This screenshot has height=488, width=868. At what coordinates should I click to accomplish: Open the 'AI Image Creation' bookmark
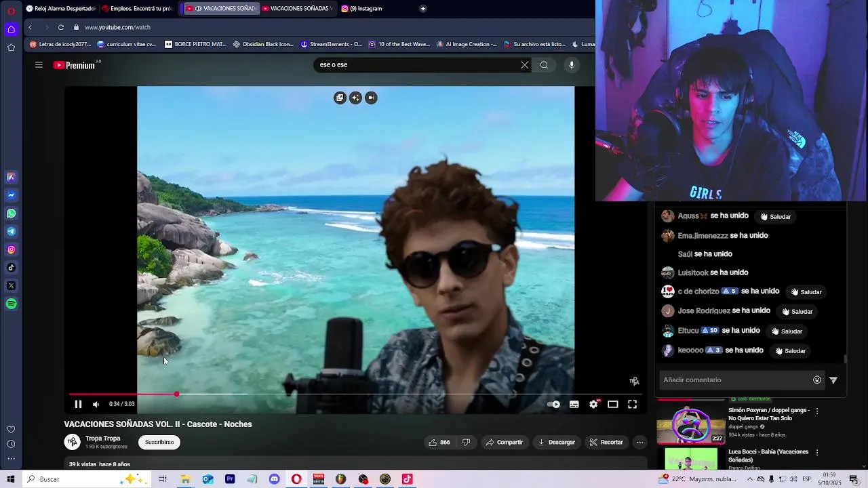point(467,44)
